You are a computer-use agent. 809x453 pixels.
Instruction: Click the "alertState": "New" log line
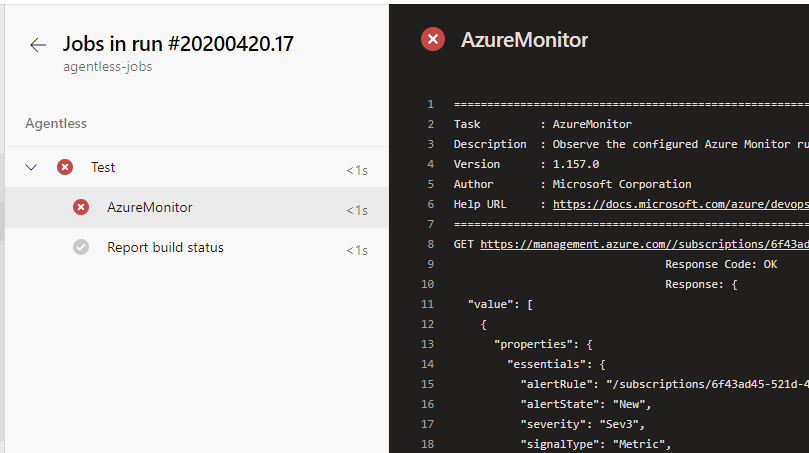tap(586, 405)
